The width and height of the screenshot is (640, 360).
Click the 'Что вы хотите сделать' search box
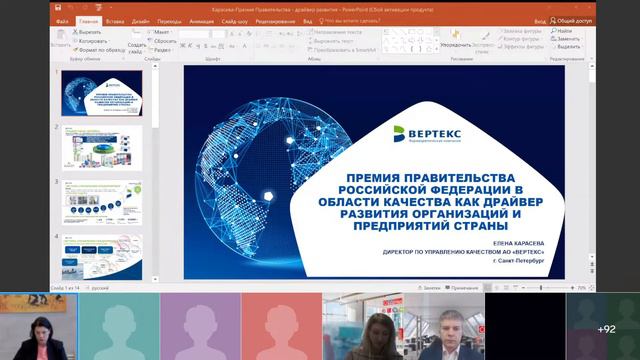point(350,21)
